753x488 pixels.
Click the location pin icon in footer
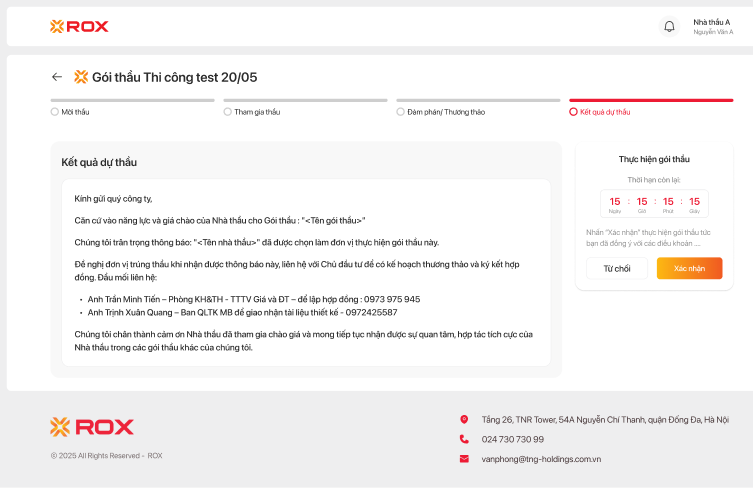tap(464, 419)
